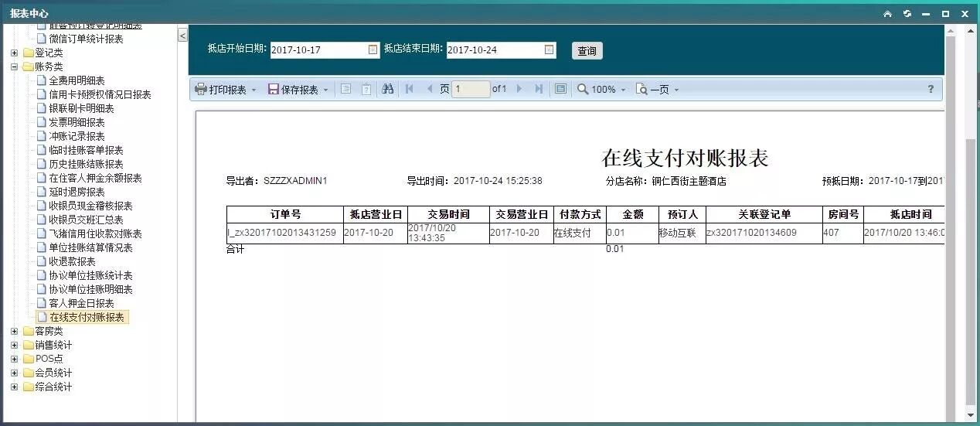Viewport: 980px width, 426px height.
Task: Open 冲账记录报表 report
Action: pos(77,136)
